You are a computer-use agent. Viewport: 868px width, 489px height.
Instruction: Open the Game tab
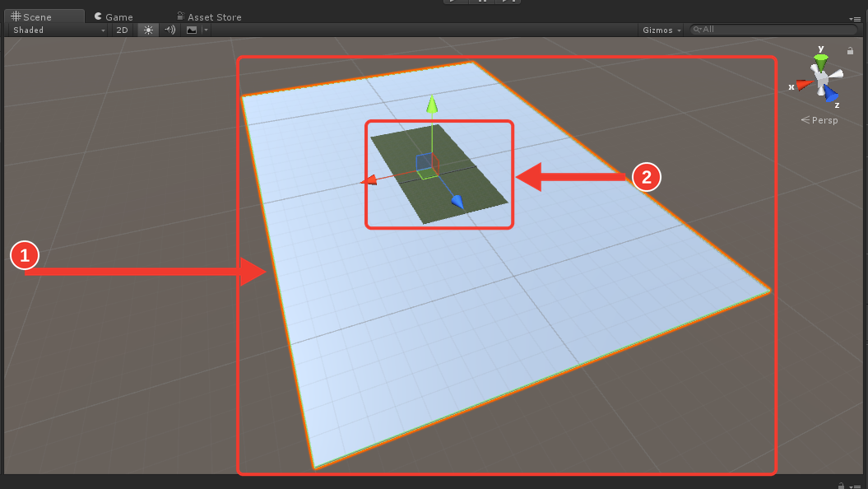[x=114, y=16]
